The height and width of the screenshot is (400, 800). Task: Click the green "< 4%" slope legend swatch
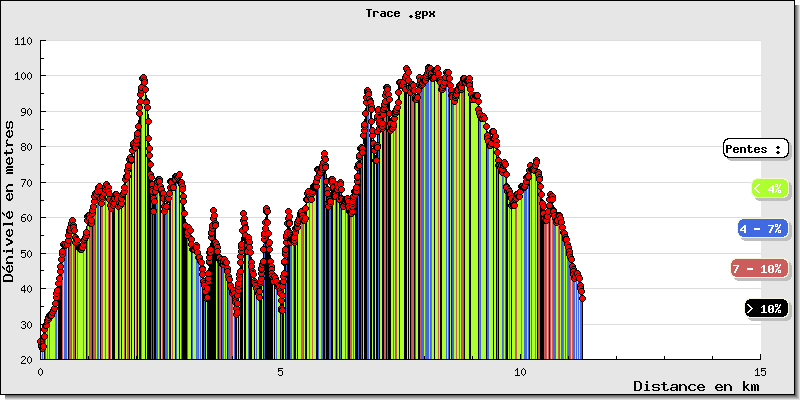pos(768,188)
